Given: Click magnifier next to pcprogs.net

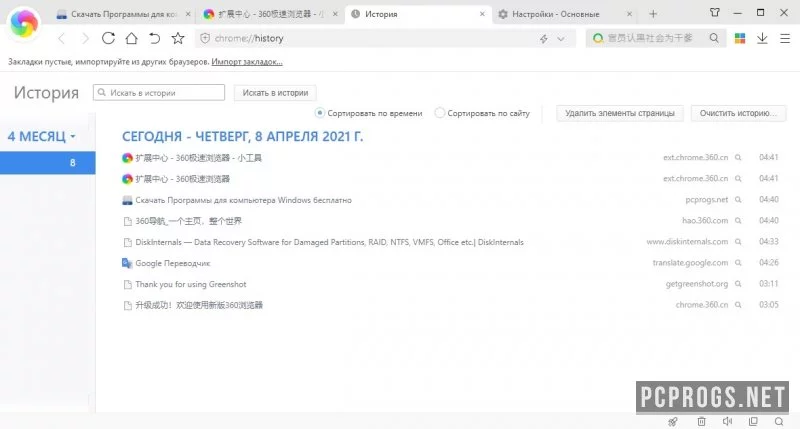Looking at the screenshot, I should 738,199.
